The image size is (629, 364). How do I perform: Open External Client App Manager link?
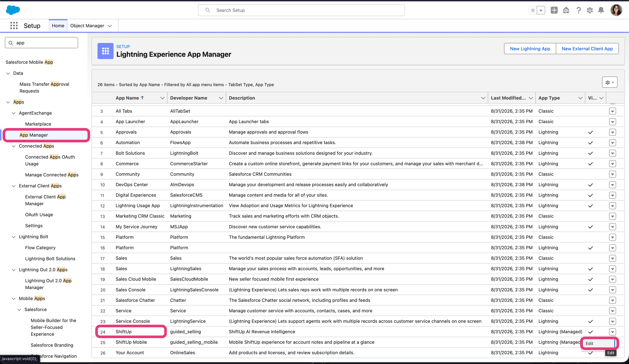(45, 200)
